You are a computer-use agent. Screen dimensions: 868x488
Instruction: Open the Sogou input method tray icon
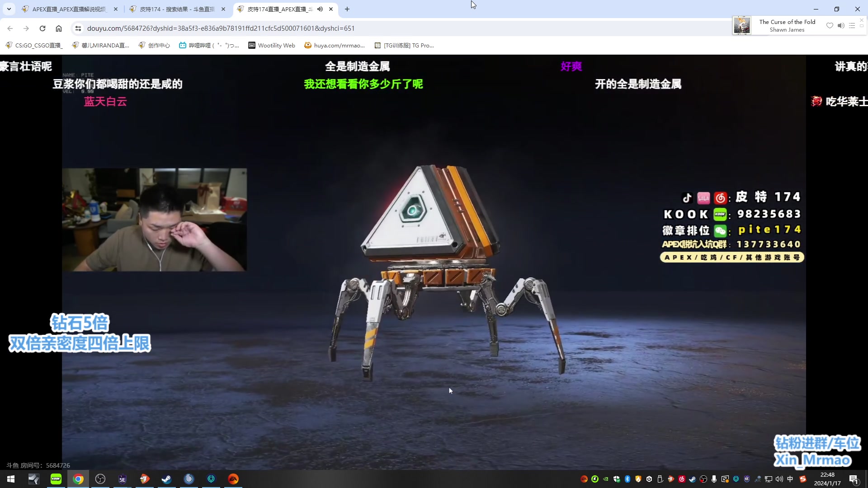click(x=803, y=479)
